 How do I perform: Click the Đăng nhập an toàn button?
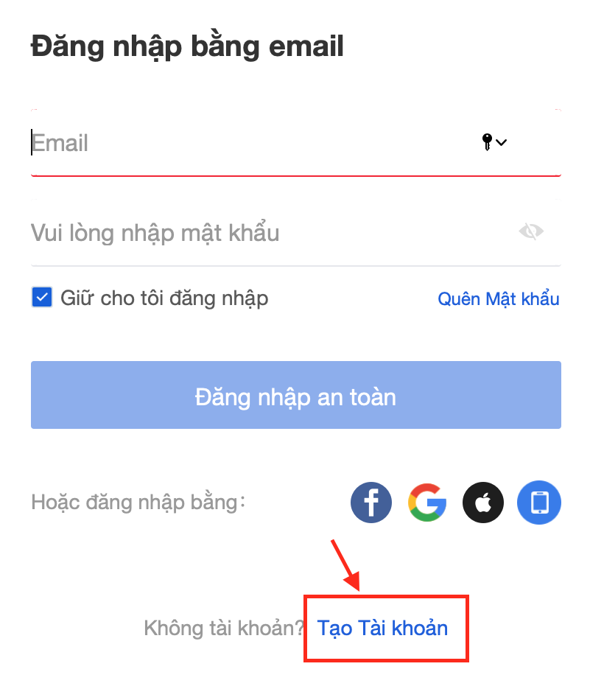click(296, 395)
